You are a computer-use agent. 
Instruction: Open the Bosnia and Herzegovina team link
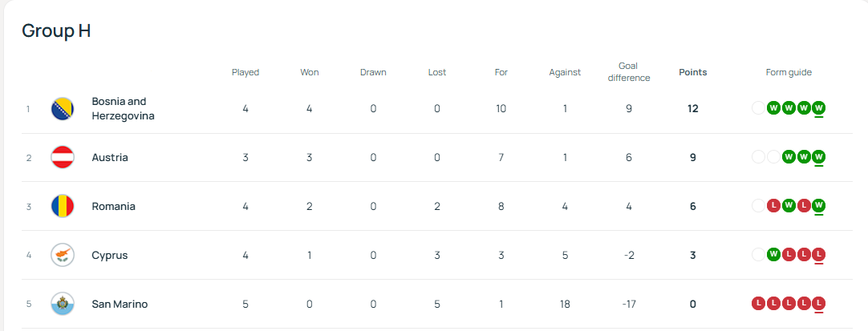pos(123,109)
